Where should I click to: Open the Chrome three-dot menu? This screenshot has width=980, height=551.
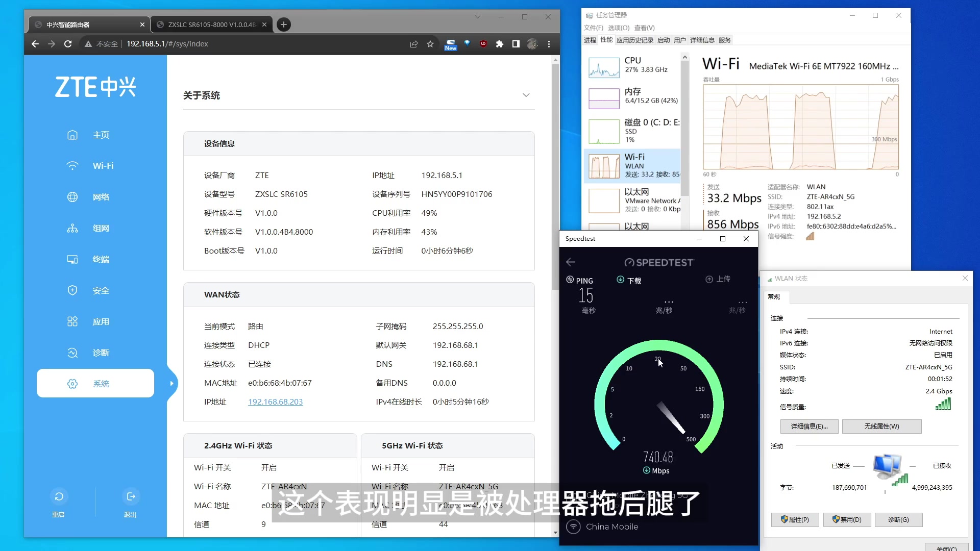point(549,44)
